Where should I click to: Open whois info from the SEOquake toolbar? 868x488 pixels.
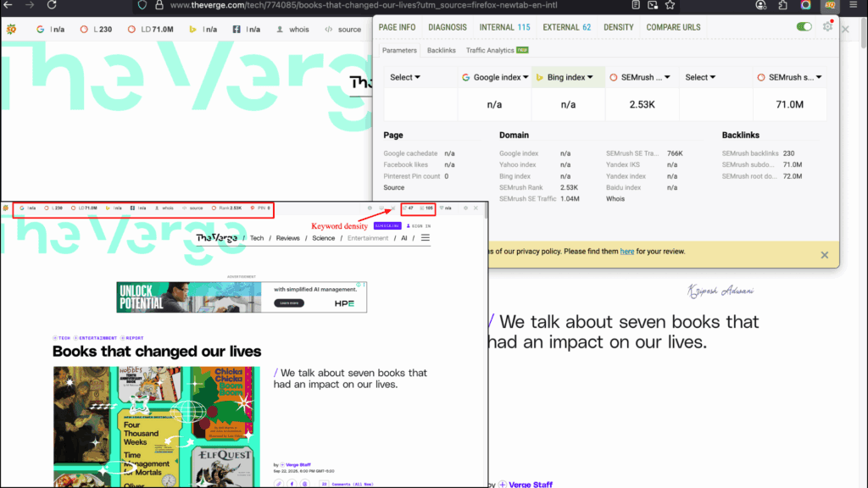click(x=298, y=28)
